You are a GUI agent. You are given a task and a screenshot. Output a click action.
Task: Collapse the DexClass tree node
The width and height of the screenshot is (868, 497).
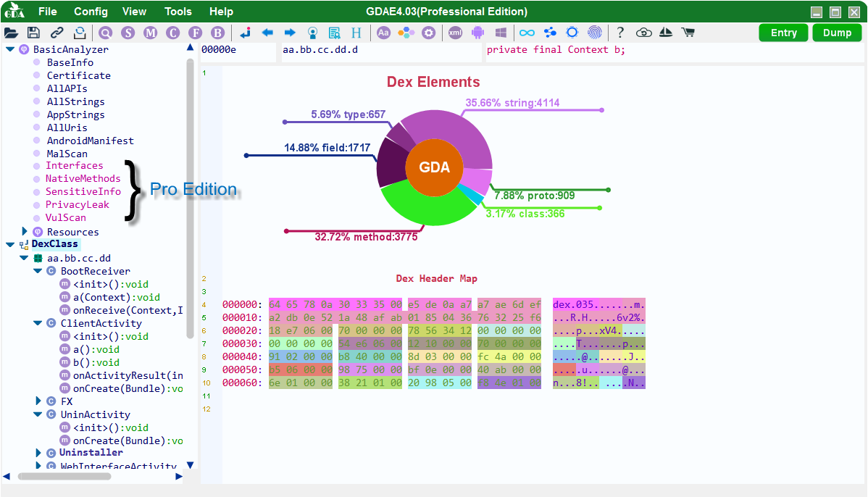(10, 244)
